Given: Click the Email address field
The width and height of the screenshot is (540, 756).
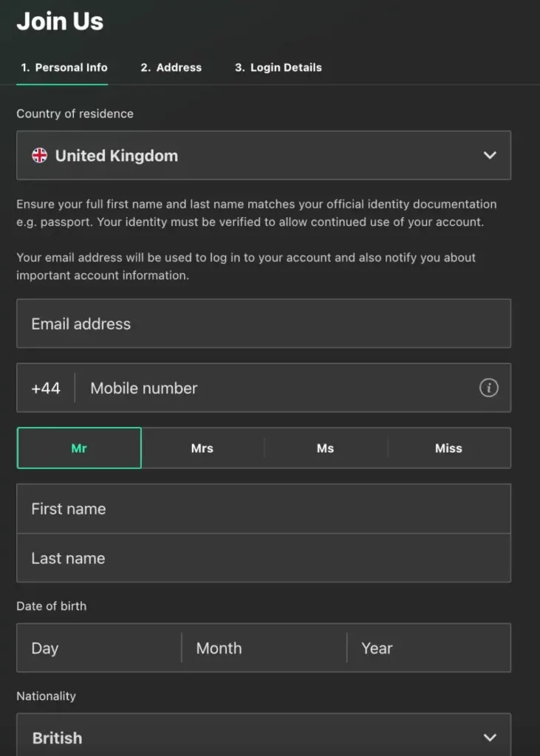Looking at the screenshot, I should coord(264,323).
